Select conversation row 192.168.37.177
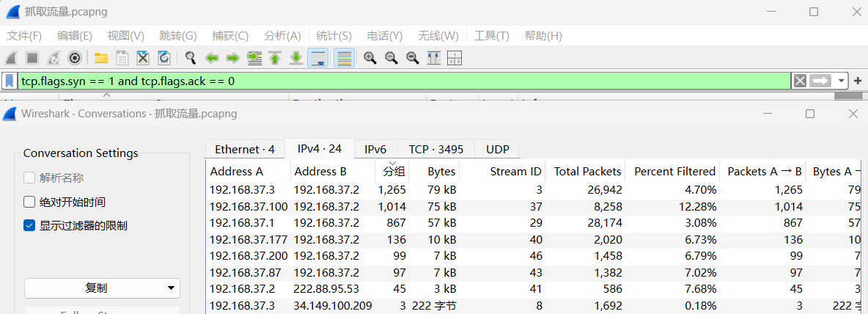The height and width of the screenshot is (314, 868). coord(534,240)
